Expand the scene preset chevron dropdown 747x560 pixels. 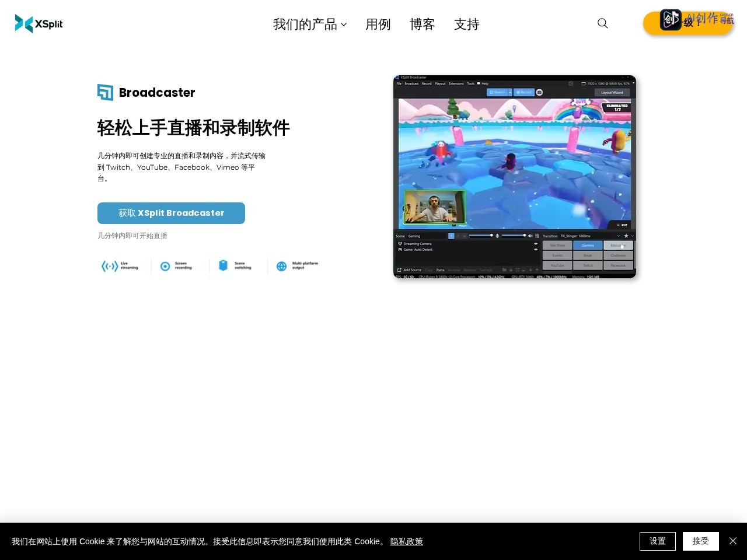[x=465, y=236]
